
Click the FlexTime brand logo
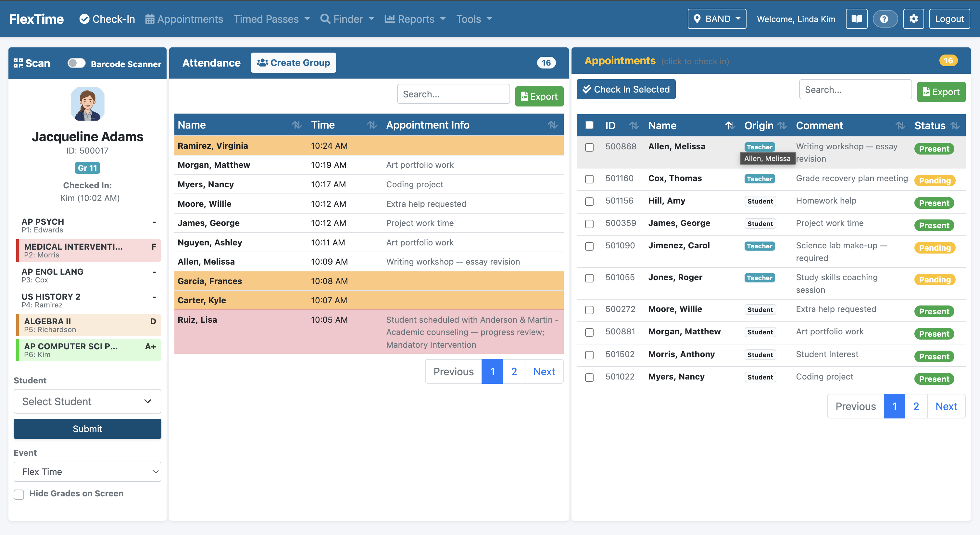(x=36, y=19)
